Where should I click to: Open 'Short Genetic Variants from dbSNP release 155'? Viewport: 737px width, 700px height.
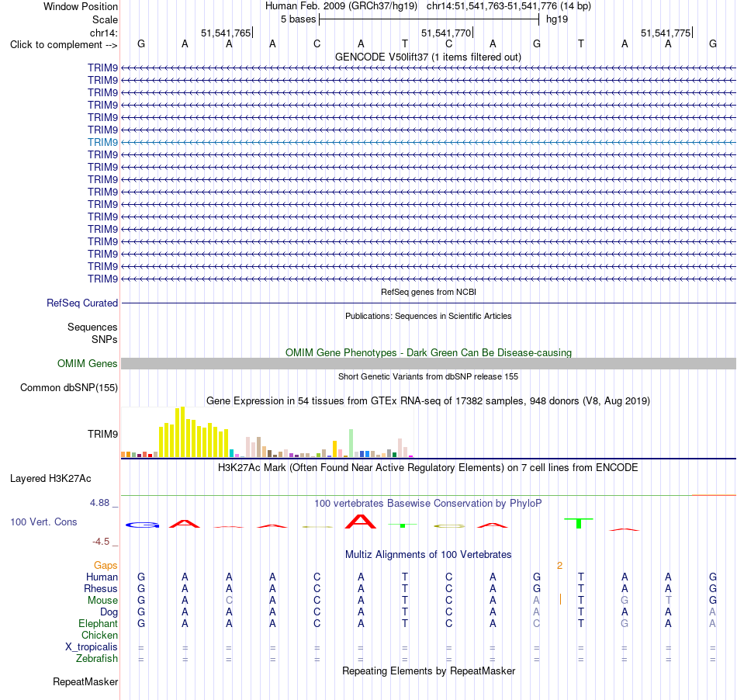pos(428,376)
